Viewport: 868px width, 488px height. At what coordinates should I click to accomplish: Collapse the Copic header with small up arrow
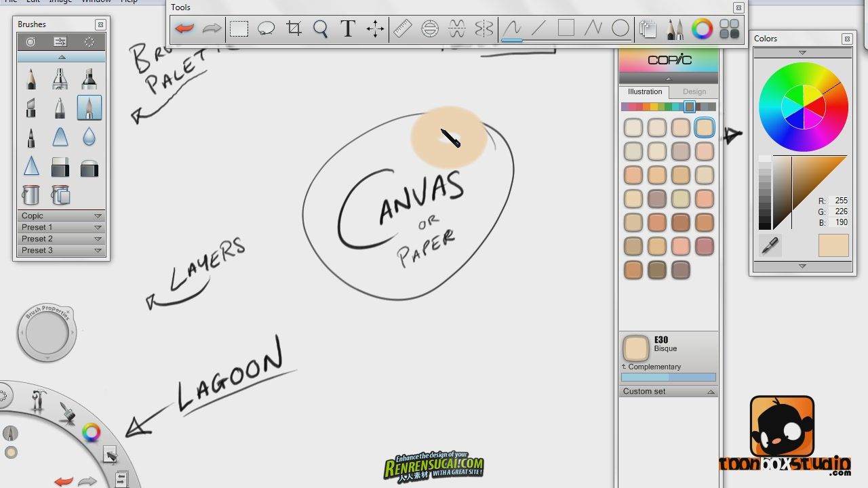tap(668, 79)
